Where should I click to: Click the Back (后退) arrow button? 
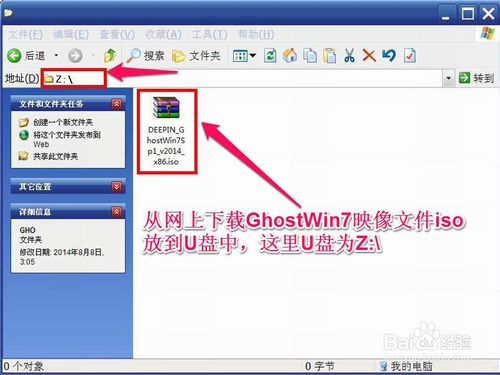click(x=26, y=55)
